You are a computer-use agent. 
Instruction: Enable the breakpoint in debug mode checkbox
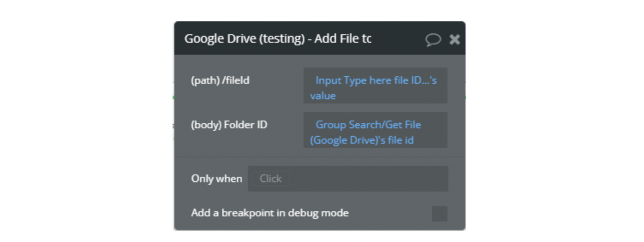[440, 213]
